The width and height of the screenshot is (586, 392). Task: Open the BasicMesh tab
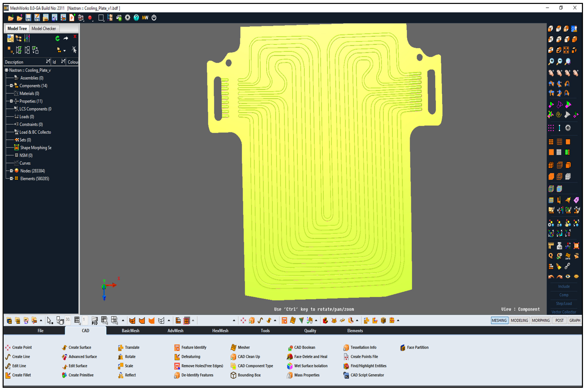tap(131, 331)
